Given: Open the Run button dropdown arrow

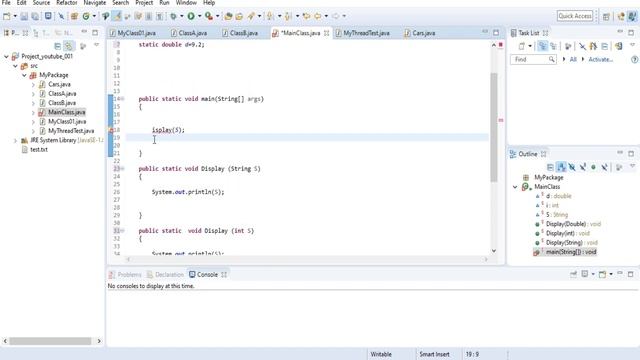Looking at the screenshot, I should (x=200, y=16).
